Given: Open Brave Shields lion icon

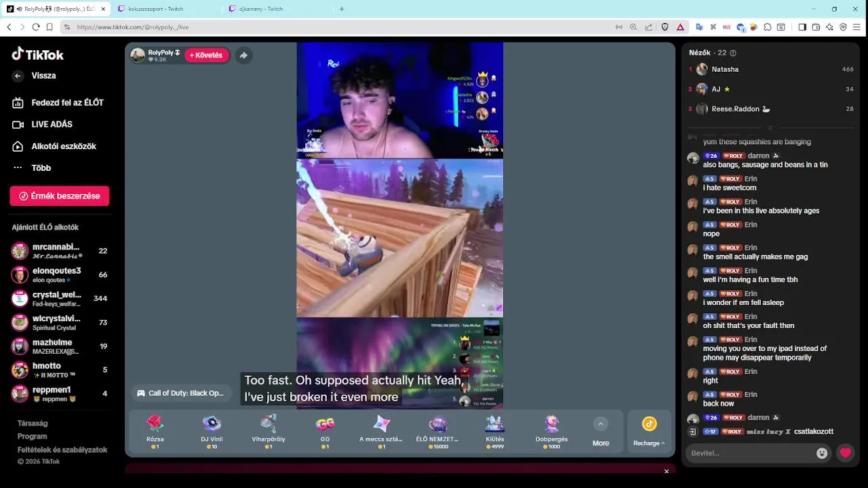Looking at the screenshot, I should [665, 27].
